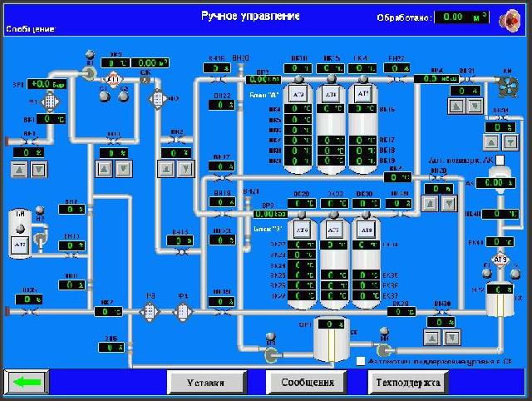Click the Обработано volume readout field
532x401 pixels.
tap(461, 17)
